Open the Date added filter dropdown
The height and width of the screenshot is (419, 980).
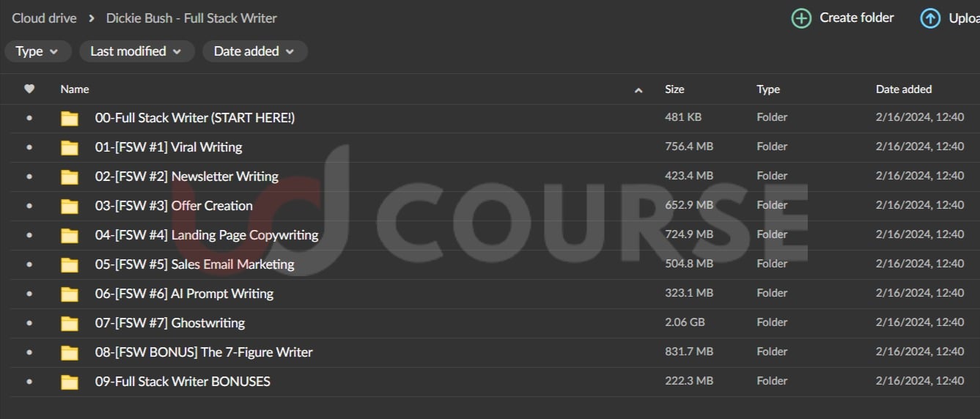[254, 51]
